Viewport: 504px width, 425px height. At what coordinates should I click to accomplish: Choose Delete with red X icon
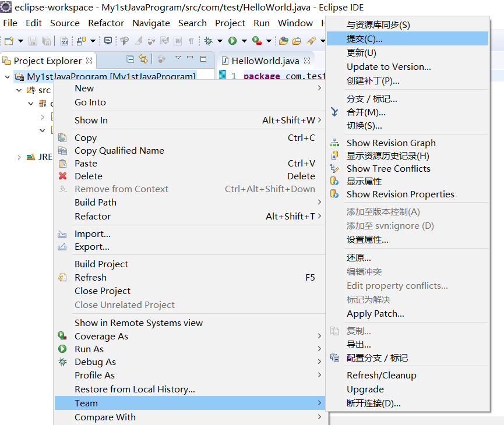(189, 176)
